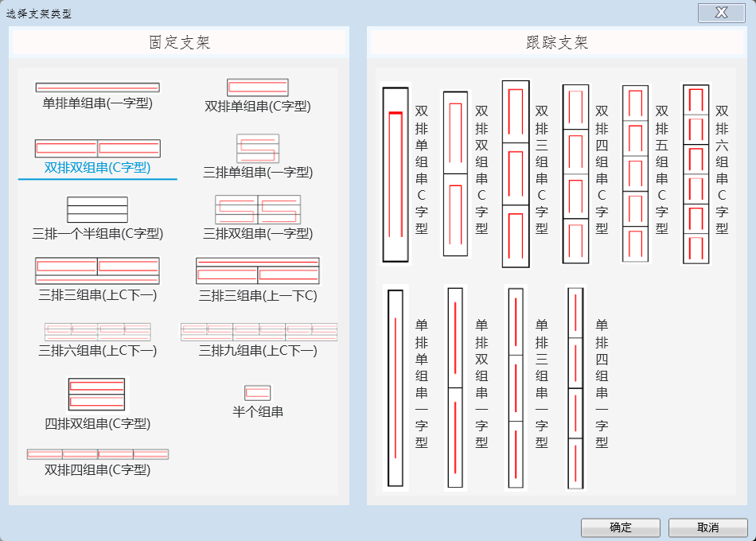Pick the 三排三组串(上一下C) bracket icon

257,270
